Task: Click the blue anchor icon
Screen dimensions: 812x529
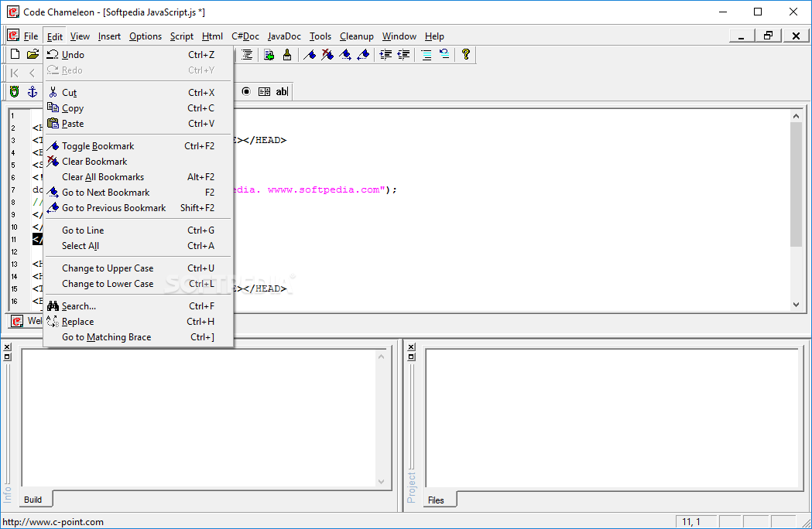Action: (x=32, y=91)
